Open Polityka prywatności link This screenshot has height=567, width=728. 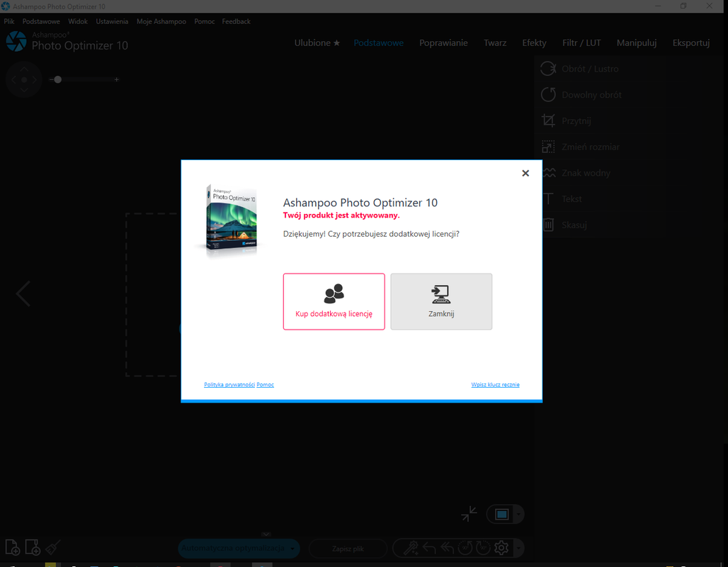229,384
